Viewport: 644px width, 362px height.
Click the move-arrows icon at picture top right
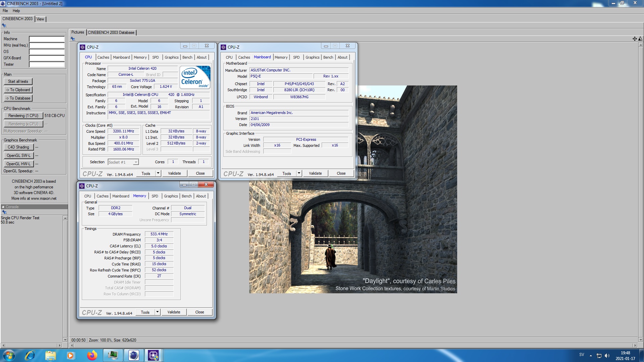(635, 39)
